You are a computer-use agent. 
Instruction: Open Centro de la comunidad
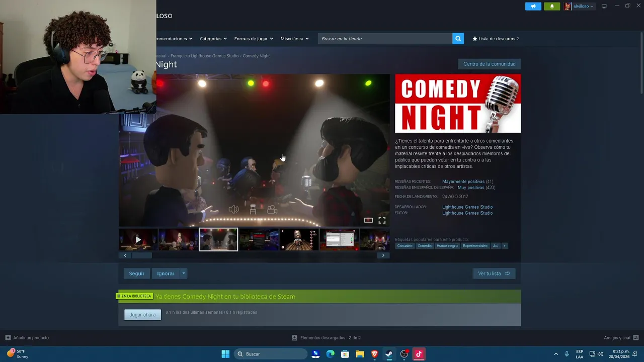pos(489,64)
